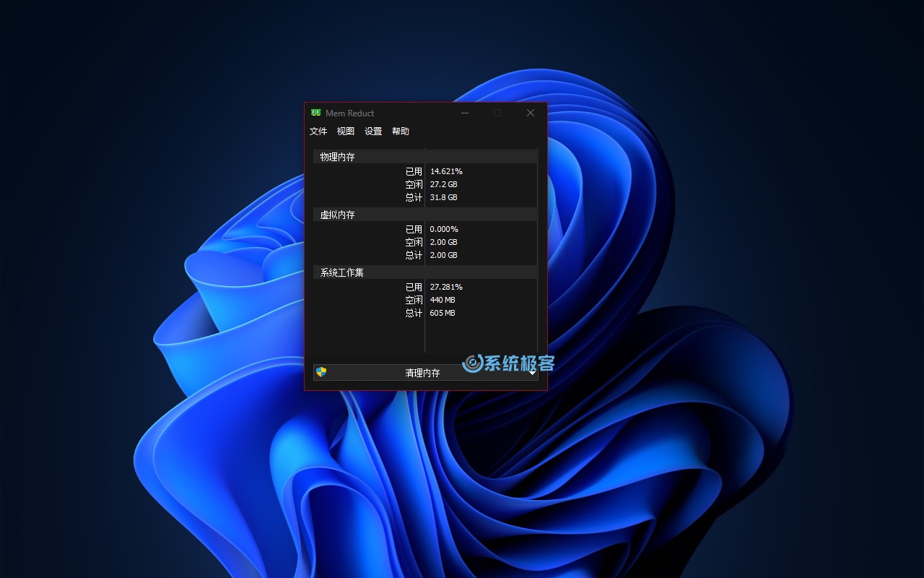Select the 虚拟内存 group header
The width and height of the screenshot is (924, 578).
[x=425, y=215]
